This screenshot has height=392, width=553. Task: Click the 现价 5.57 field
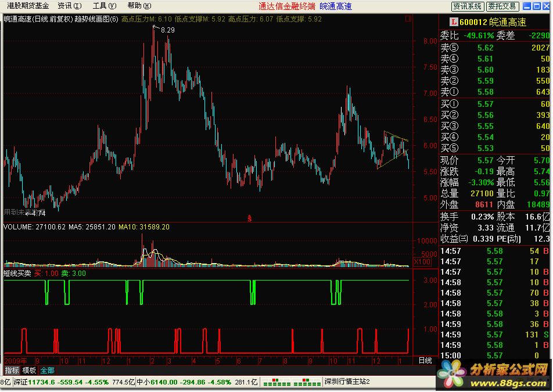[x=467, y=160]
